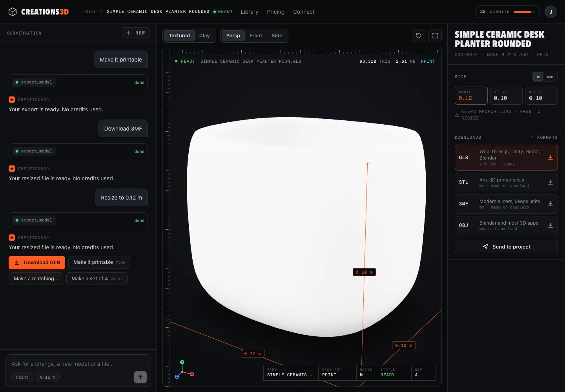565x392 pixels.
Task: Click the 0.12 m chip in prompt box
Action: tap(47, 377)
